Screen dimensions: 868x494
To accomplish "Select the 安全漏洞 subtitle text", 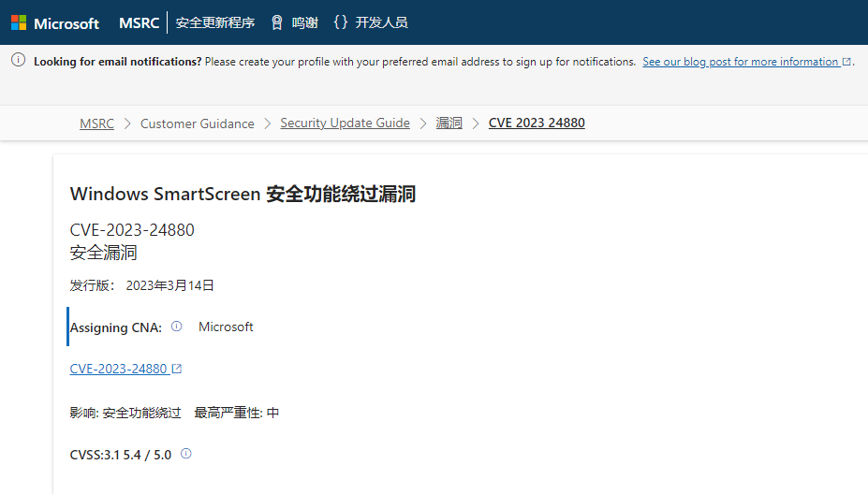I will point(104,253).
